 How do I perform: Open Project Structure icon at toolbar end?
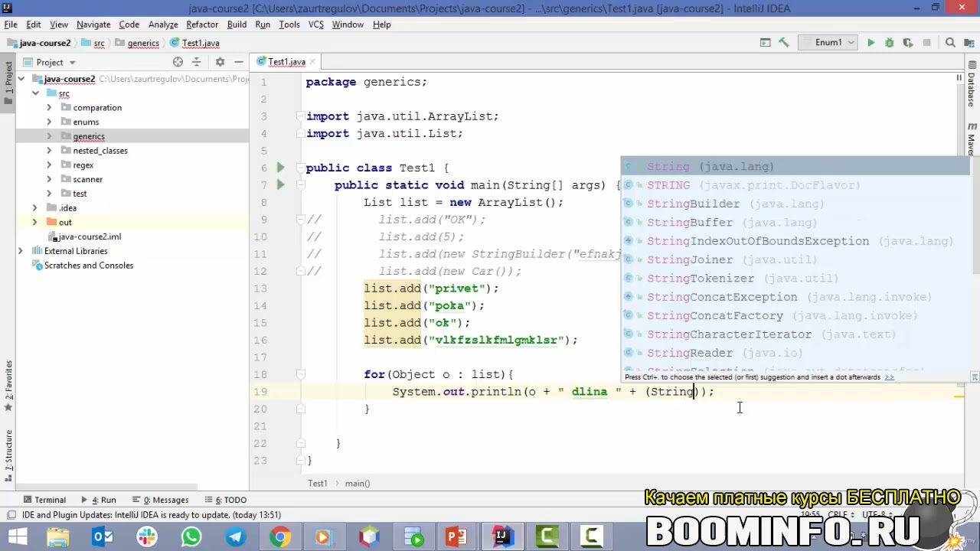tap(969, 43)
